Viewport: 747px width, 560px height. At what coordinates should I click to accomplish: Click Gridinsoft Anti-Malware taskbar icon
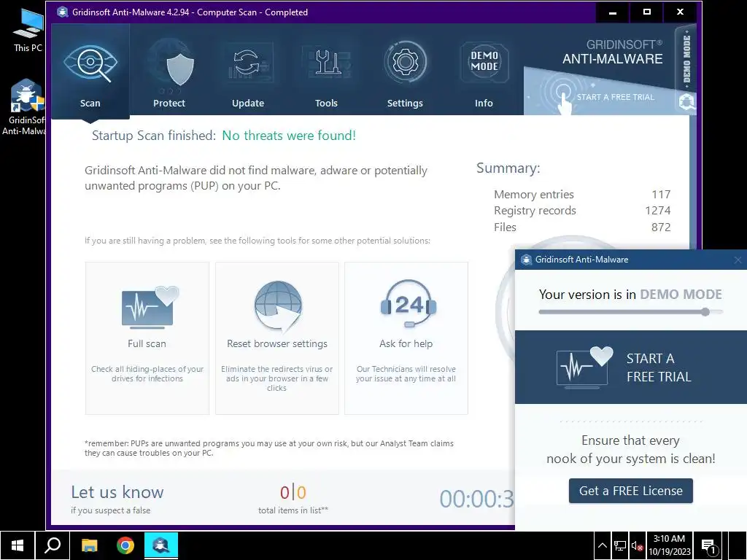(x=161, y=545)
